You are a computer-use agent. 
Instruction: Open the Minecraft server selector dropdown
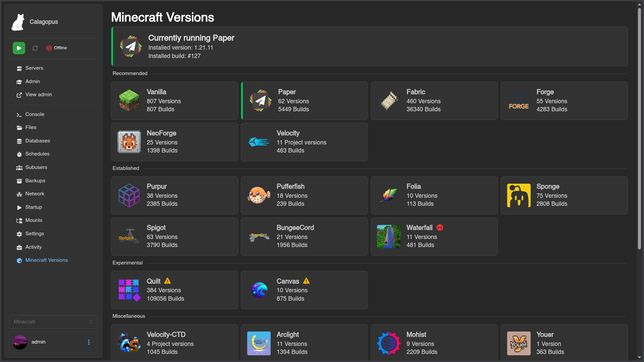pos(53,322)
